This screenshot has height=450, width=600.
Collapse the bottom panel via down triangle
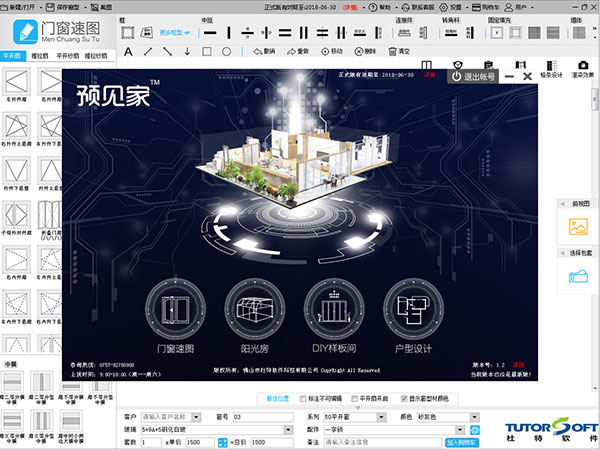click(357, 408)
